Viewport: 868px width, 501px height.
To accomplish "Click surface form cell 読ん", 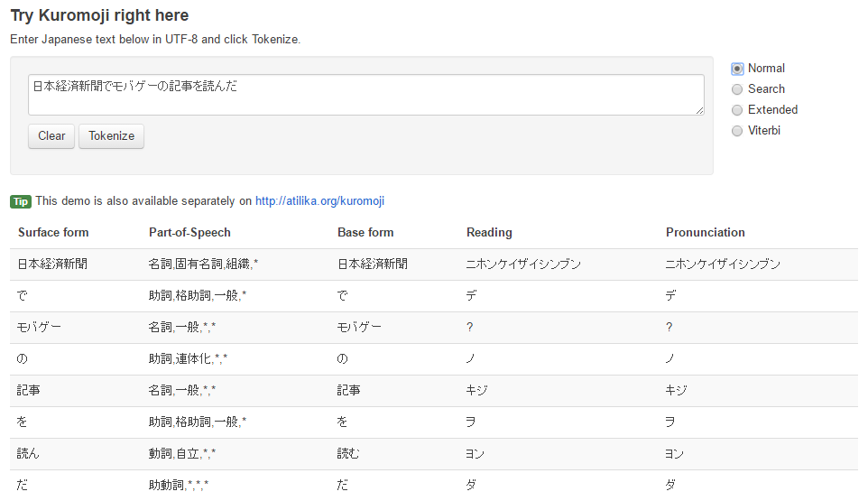I will point(28,453).
